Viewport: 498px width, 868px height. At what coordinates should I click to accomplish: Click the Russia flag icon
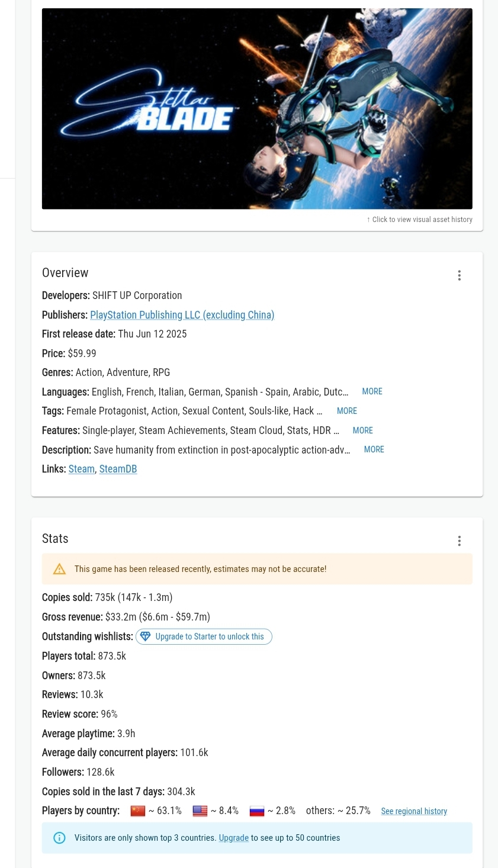point(256,811)
